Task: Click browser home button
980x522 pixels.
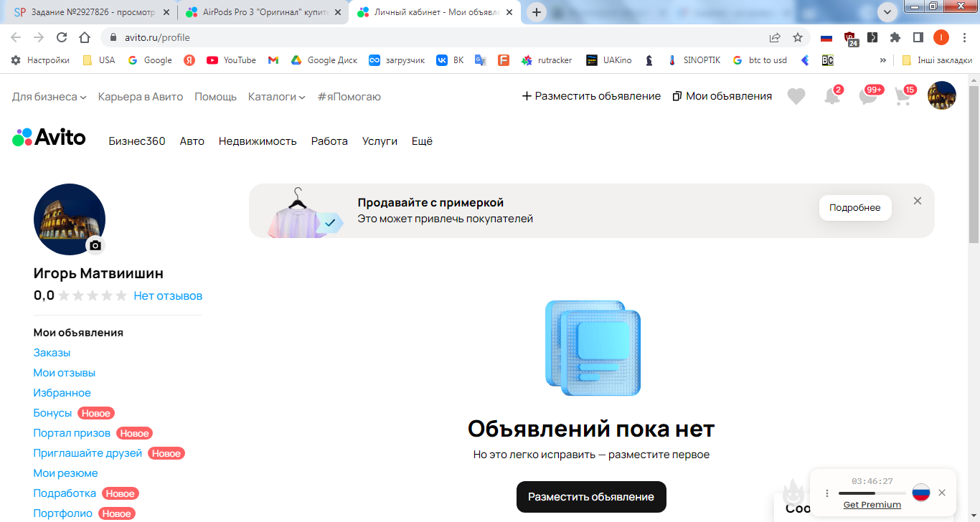Action: tap(85, 37)
